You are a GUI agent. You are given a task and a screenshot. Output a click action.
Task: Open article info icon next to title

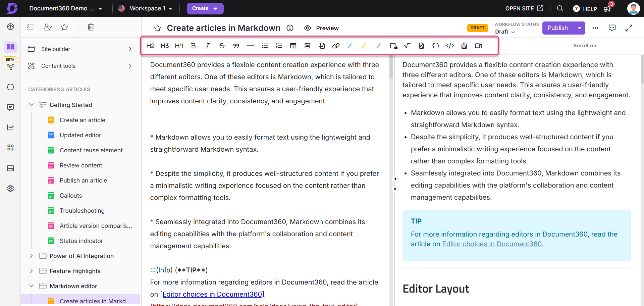pyautogui.click(x=290, y=28)
